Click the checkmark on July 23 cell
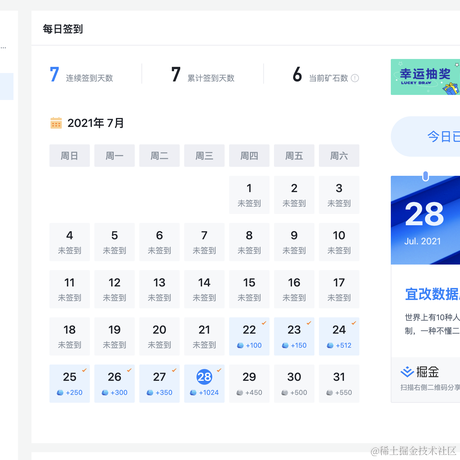 click(x=309, y=323)
